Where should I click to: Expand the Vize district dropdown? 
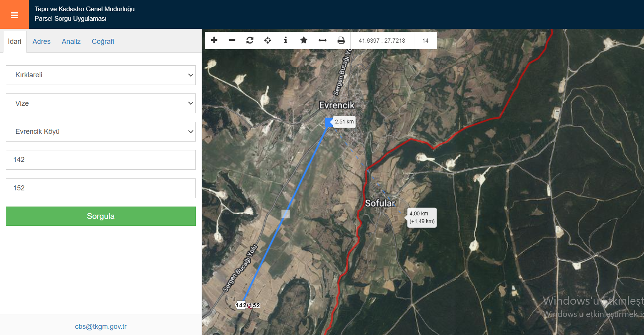click(101, 103)
